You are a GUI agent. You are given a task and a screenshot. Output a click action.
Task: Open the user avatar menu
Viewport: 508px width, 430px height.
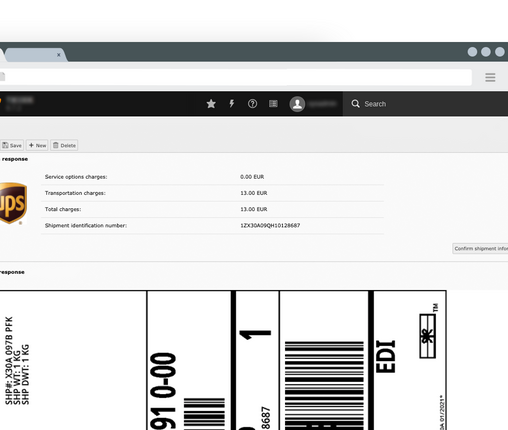pos(297,104)
